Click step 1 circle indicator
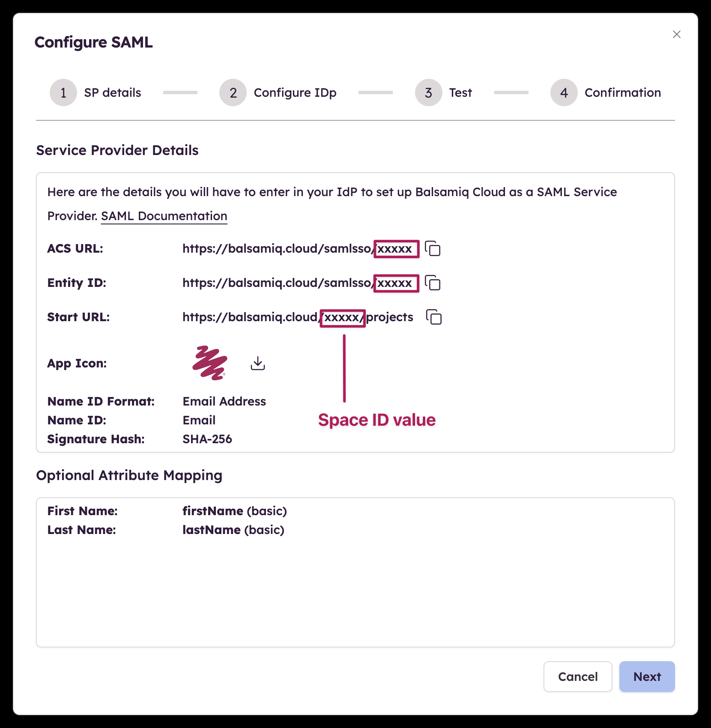The image size is (711, 728). [63, 92]
